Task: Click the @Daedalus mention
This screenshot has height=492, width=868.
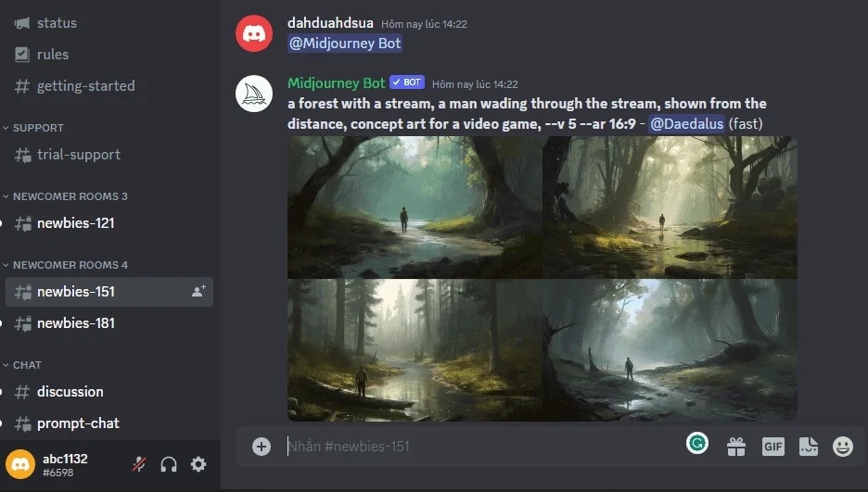Action: 686,123
